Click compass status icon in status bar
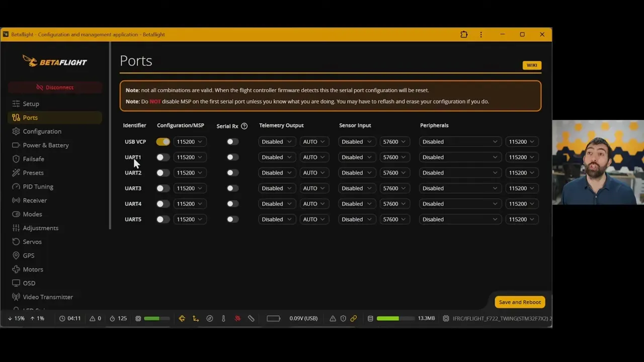 (x=210, y=319)
